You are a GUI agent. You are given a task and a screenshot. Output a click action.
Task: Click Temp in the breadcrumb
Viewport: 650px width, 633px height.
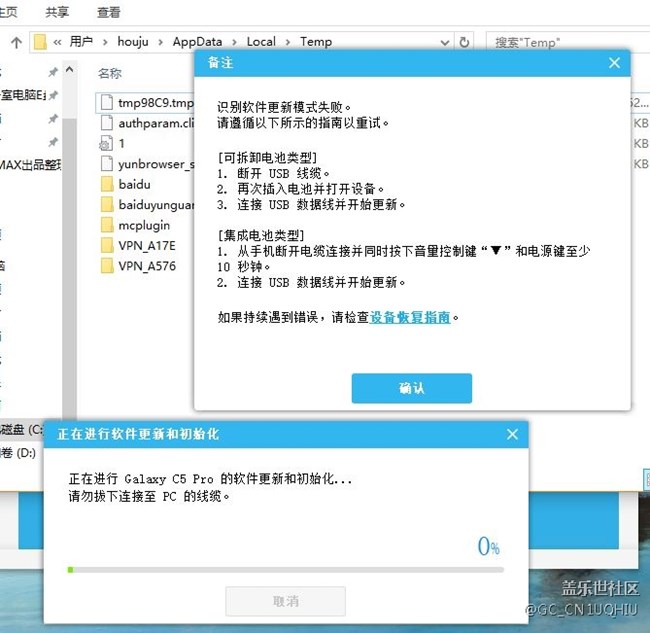pyautogui.click(x=316, y=41)
